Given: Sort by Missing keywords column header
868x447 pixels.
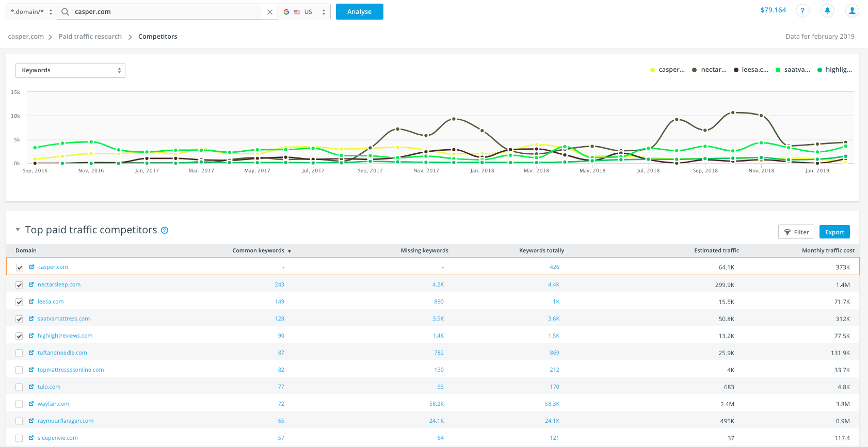Looking at the screenshot, I should (x=424, y=250).
